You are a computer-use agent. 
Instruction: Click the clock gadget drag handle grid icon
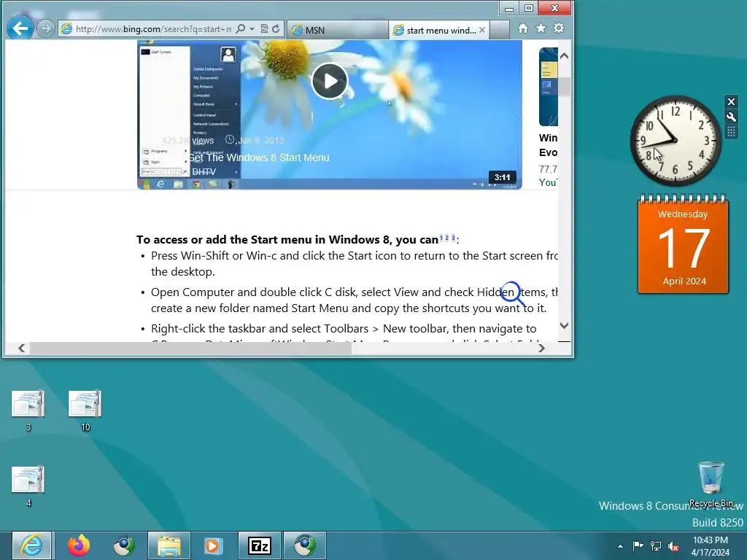731,132
